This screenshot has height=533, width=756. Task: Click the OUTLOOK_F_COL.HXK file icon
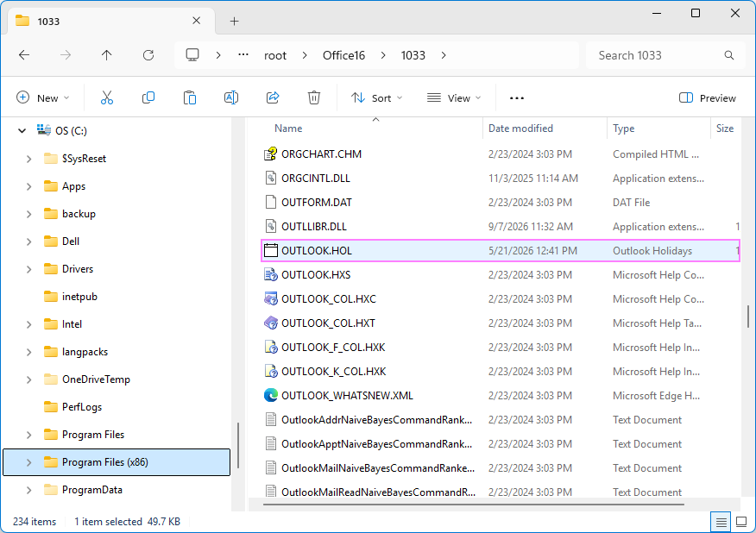[x=270, y=347]
